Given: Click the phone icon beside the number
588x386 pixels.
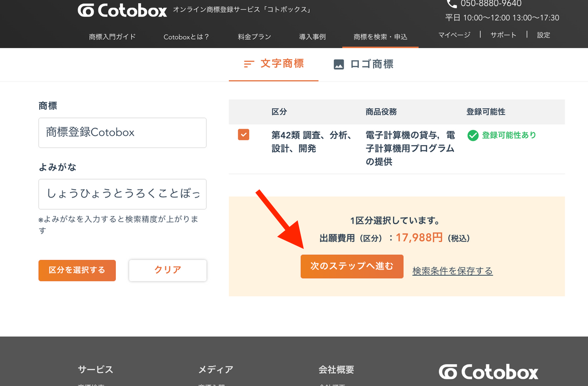Looking at the screenshot, I should pyautogui.click(x=452, y=4).
